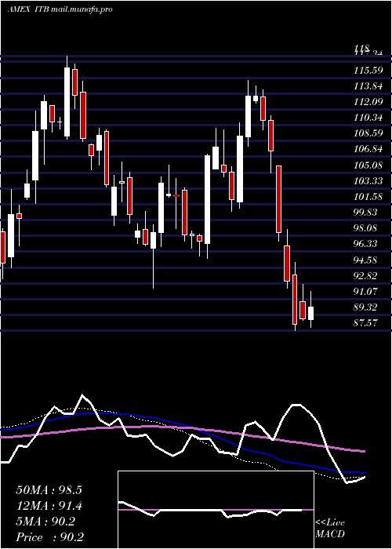This screenshot has height=549, width=392.
Task: Click the last white candlestick at far right
Action: pos(310,313)
